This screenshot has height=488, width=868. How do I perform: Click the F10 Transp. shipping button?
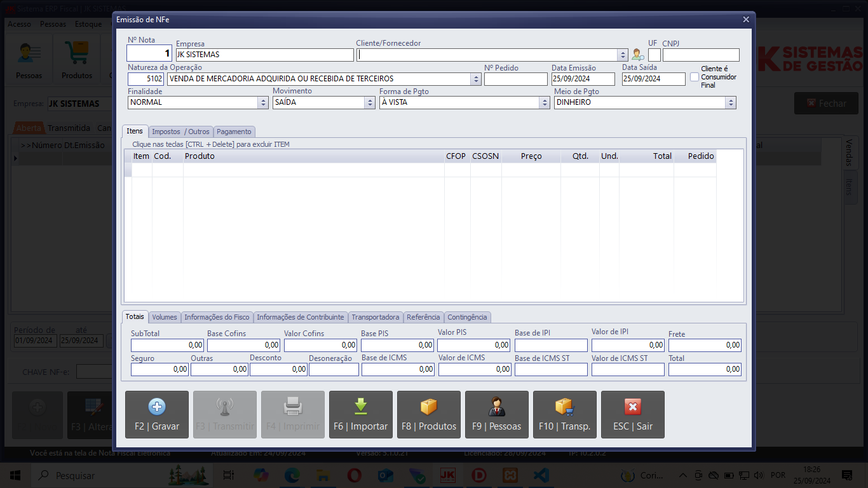[x=565, y=414]
